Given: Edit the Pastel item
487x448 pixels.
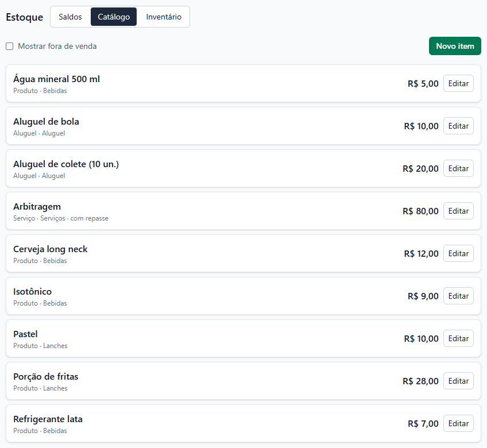Looking at the screenshot, I should [x=458, y=338].
